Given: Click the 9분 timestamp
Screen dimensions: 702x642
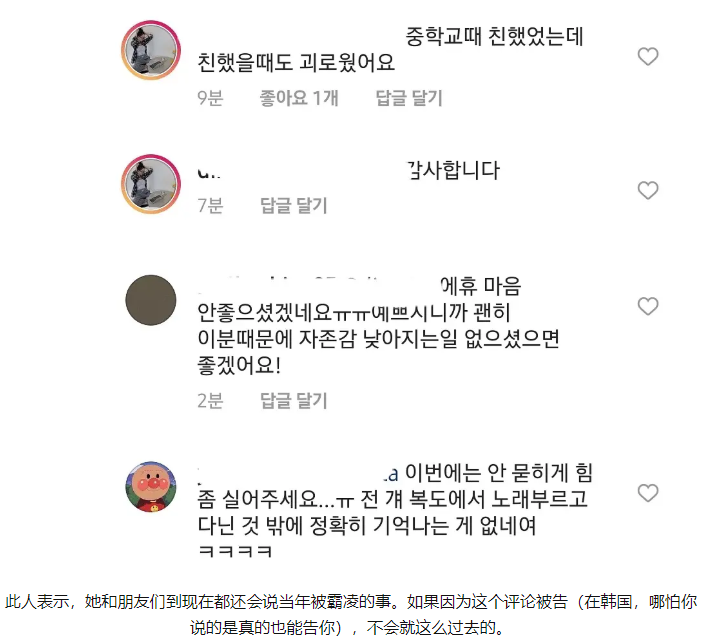Looking at the screenshot, I should pos(210,98).
